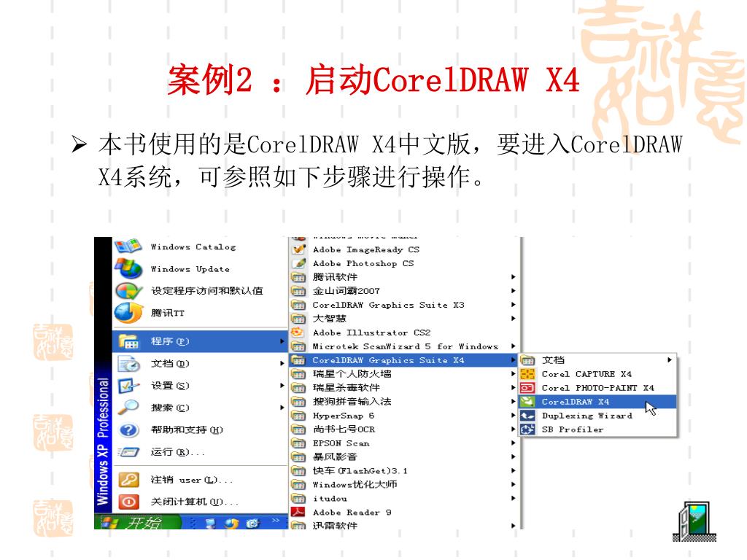Click Adobe Photoshop CS feather icon
Image resolution: width=747 pixels, height=560 pixels.
(x=298, y=262)
